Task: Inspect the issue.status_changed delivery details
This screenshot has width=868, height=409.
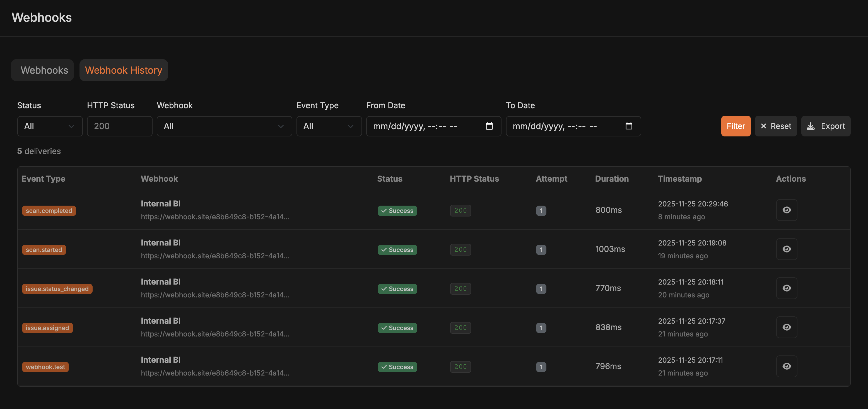Action: tap(787, 288)
